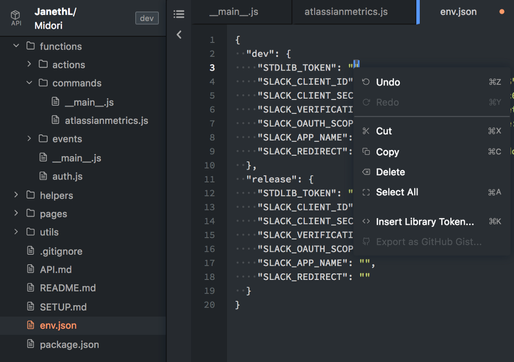Click the utils folder icon
The image size is (514, 362).
tap(30, 231)
